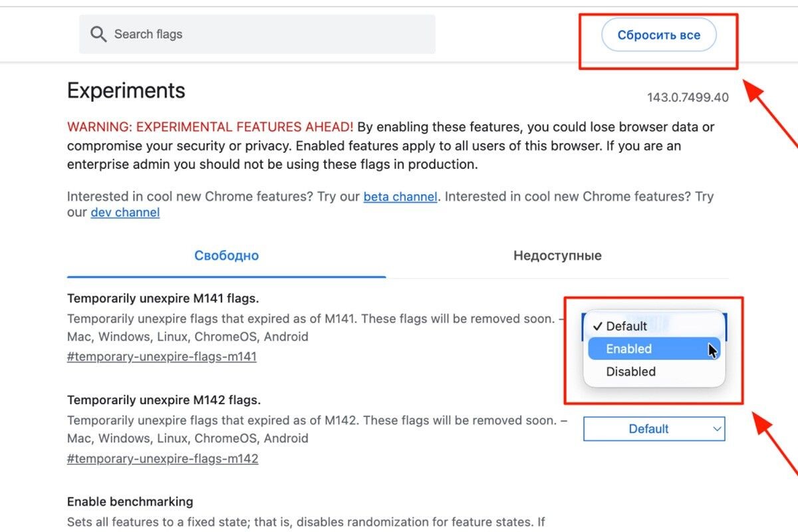Open the Недоступные tab

pyautogui.click(x=557, y=256)
